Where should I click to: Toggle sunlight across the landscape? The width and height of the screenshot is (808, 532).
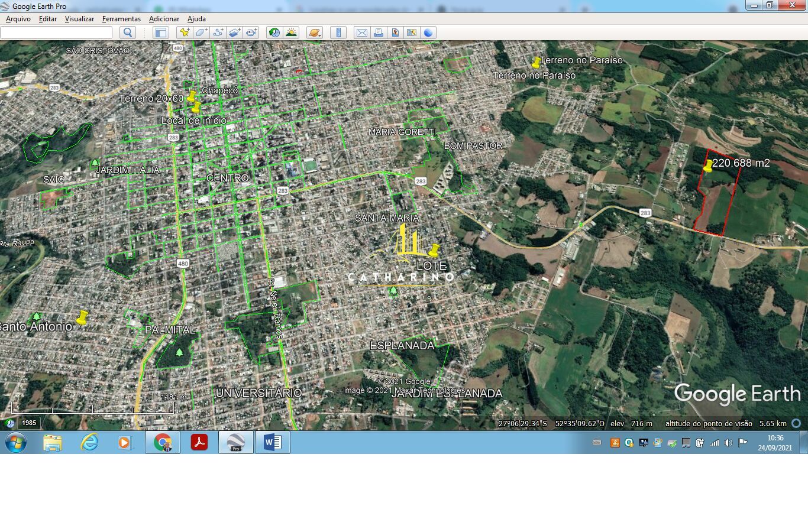291,33
